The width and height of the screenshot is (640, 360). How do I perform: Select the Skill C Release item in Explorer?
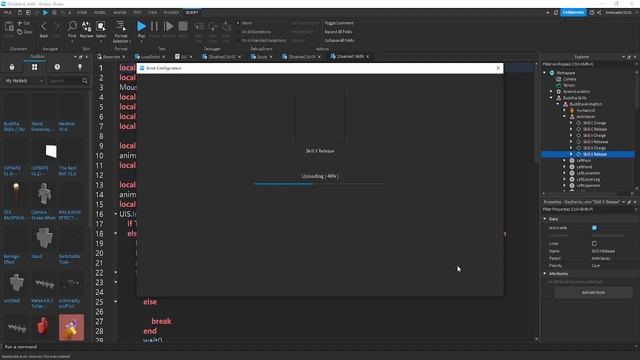click(595, 129)
